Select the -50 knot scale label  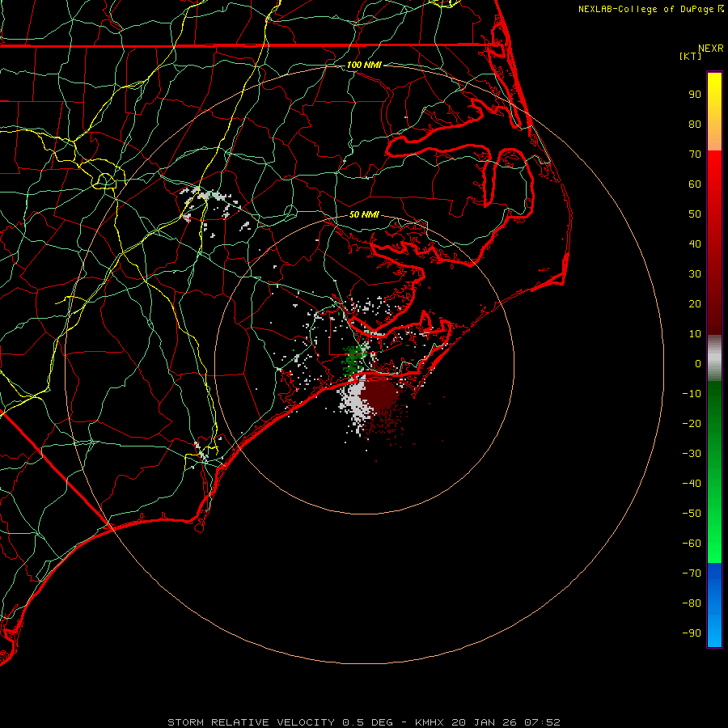[692, 514]
